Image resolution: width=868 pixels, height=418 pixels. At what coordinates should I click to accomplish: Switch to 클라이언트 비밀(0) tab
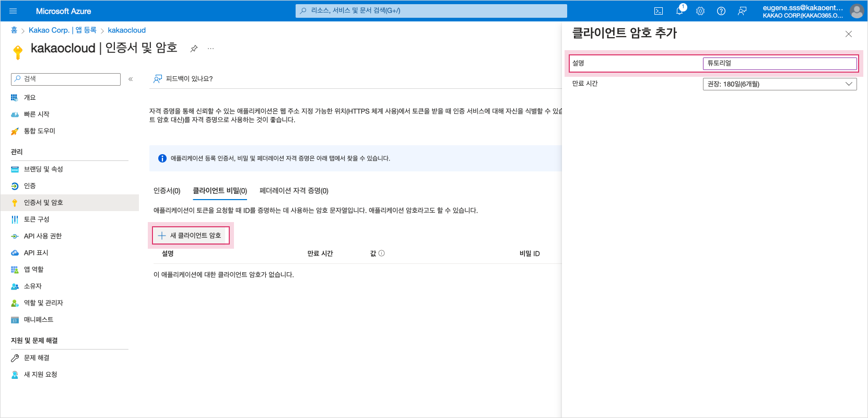click(x=220, y=191)
